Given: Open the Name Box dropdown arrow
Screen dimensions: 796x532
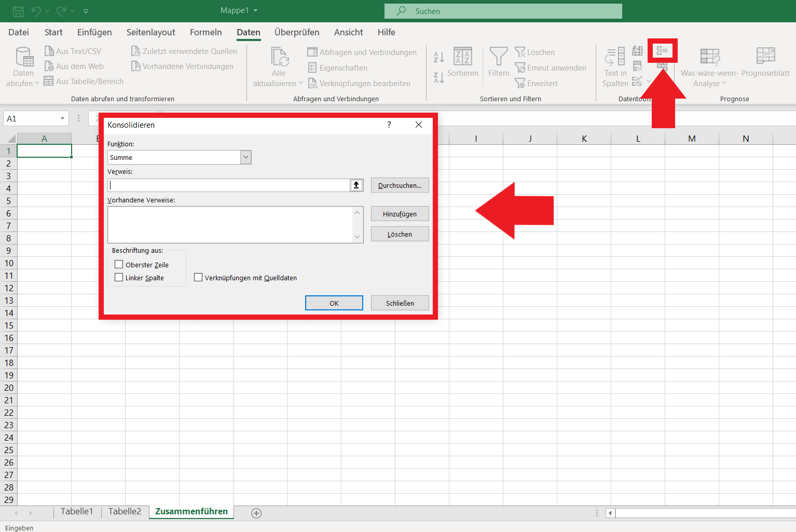Looking at the screenshot, I should click(x=62, y=118).
